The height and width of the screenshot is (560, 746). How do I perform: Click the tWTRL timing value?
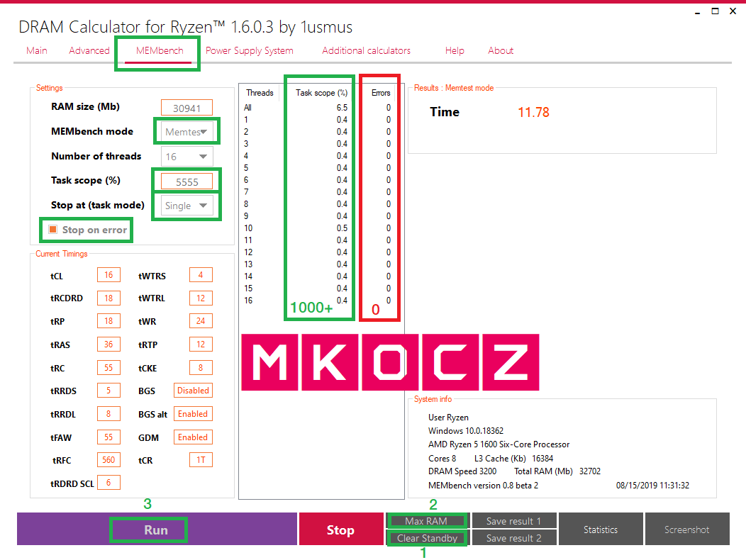click(201, 298)
